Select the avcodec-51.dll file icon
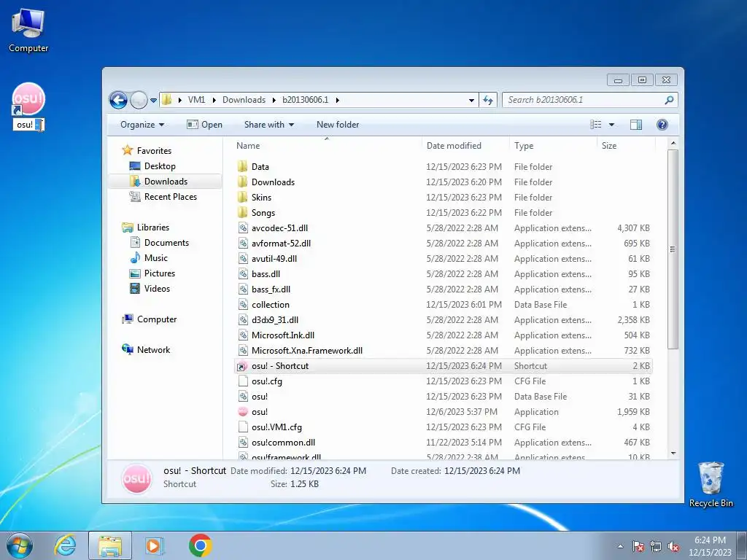Viewport: 747px width, 560px height. (x=243, y=228)
